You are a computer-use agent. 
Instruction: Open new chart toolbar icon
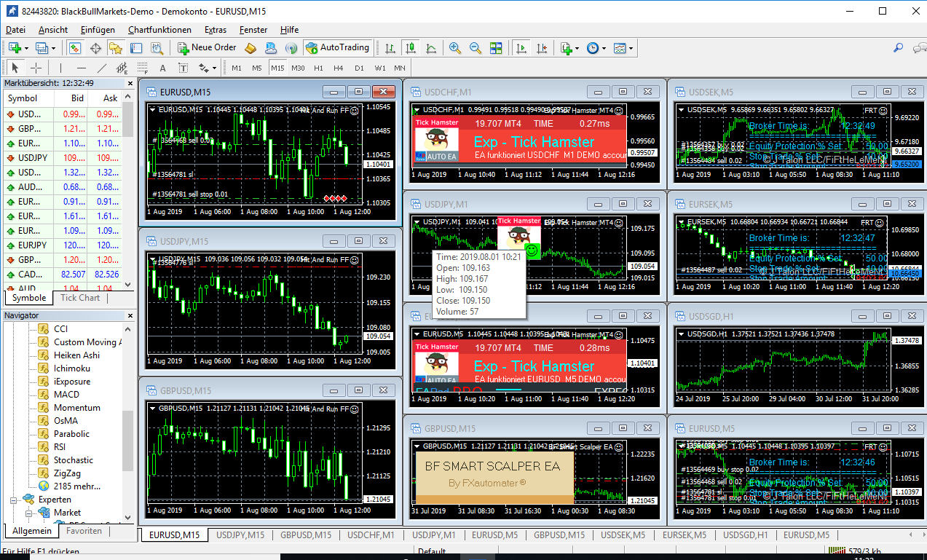(15, 47)
